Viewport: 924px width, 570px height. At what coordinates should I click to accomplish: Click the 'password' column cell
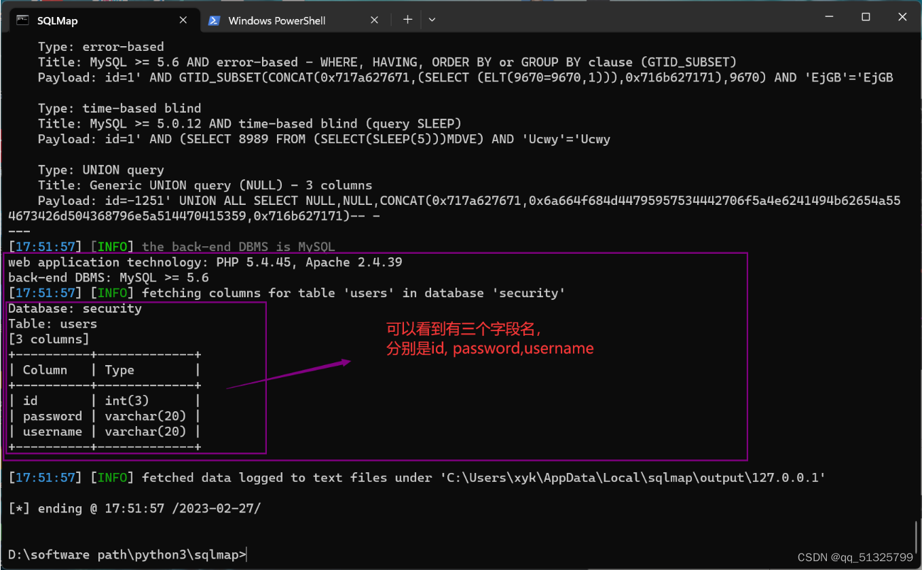tap(53, 417)
